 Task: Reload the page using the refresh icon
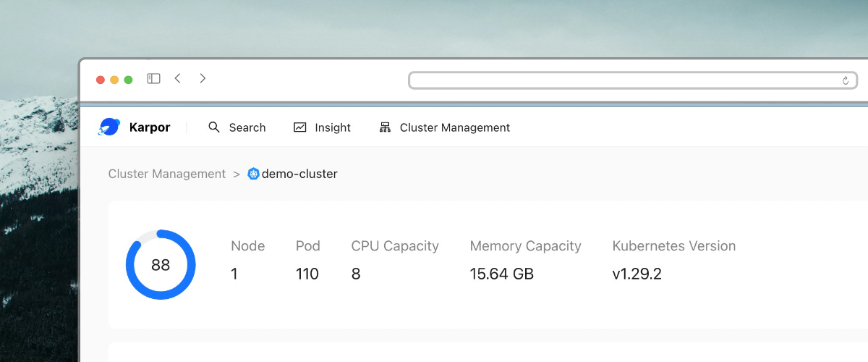pyautogui.click(x=845, y=80)
